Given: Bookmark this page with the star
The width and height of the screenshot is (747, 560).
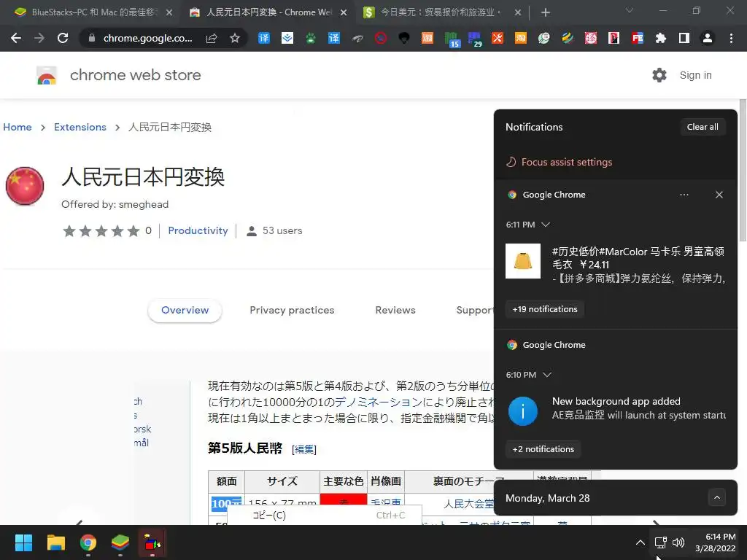Looking at the screenshot, I should (235, 38).
